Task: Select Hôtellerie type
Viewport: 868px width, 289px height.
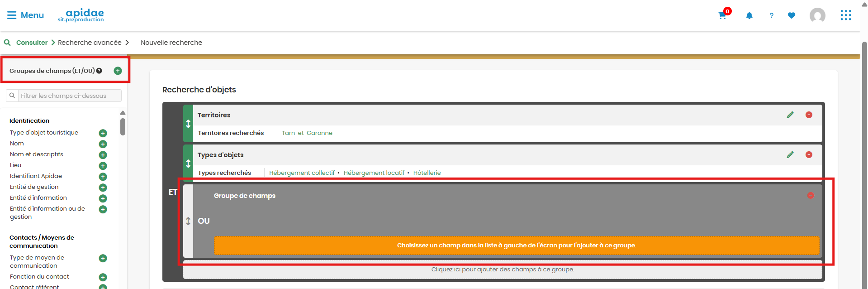Action: (427, 173)
